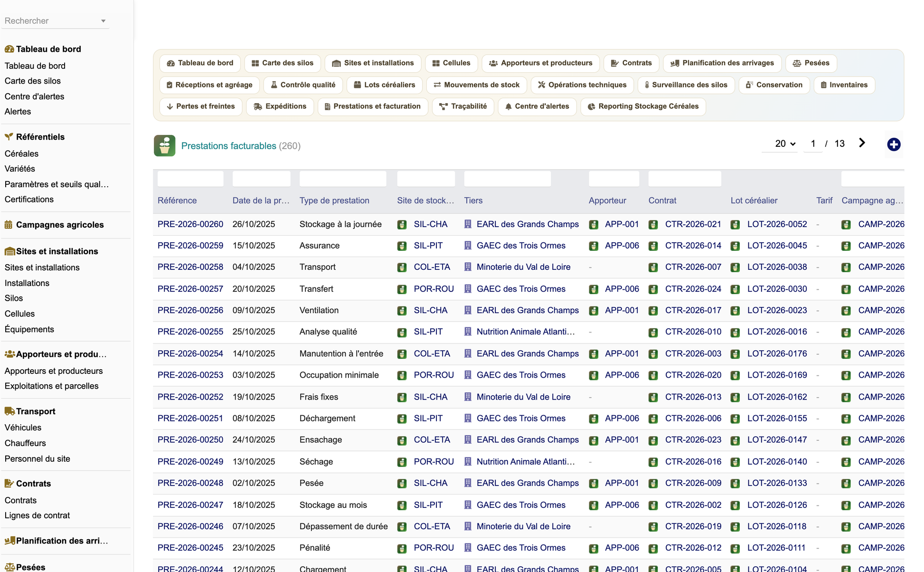The image size is (924, 572).
Task: Open record PRE-2026-00253
Action: [x=190, y=375]
